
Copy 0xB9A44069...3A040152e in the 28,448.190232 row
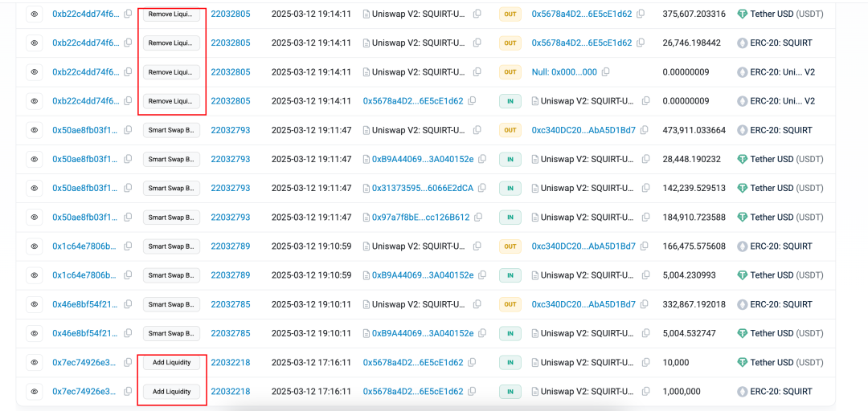pos(482,159)
